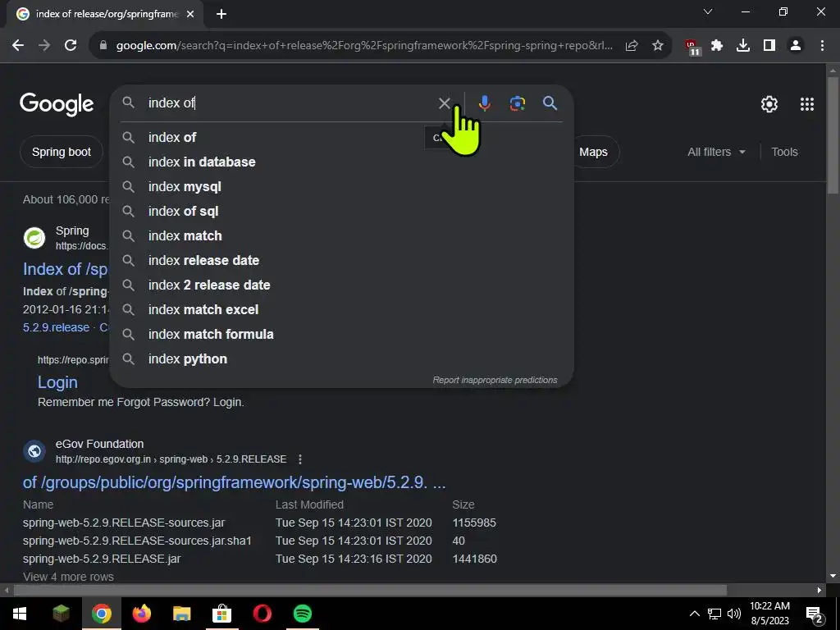Open Minecraft from the taskbar
Screen dimensions: 840x630
tap(61, 614)
